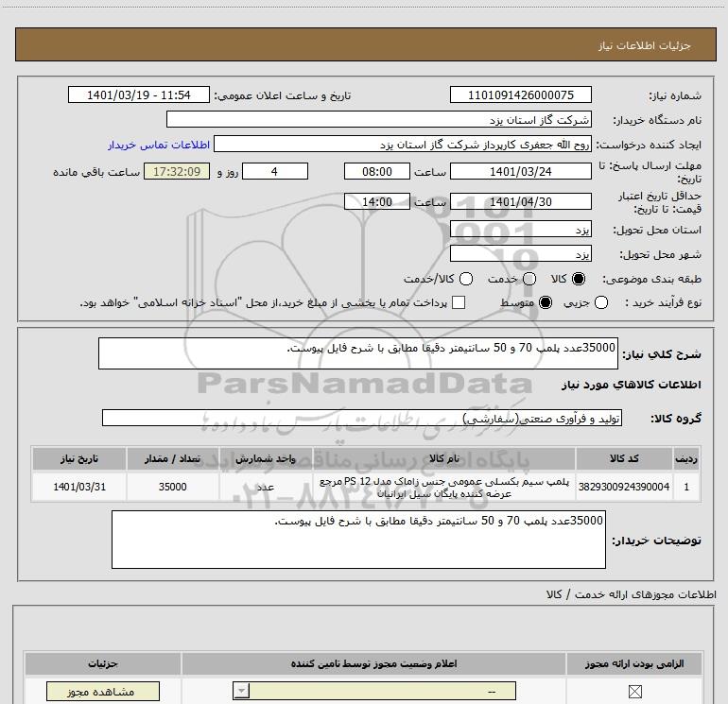Click the نام کالا column header
The height and width of the screenshot is (704, 728).
click(443, 459)
